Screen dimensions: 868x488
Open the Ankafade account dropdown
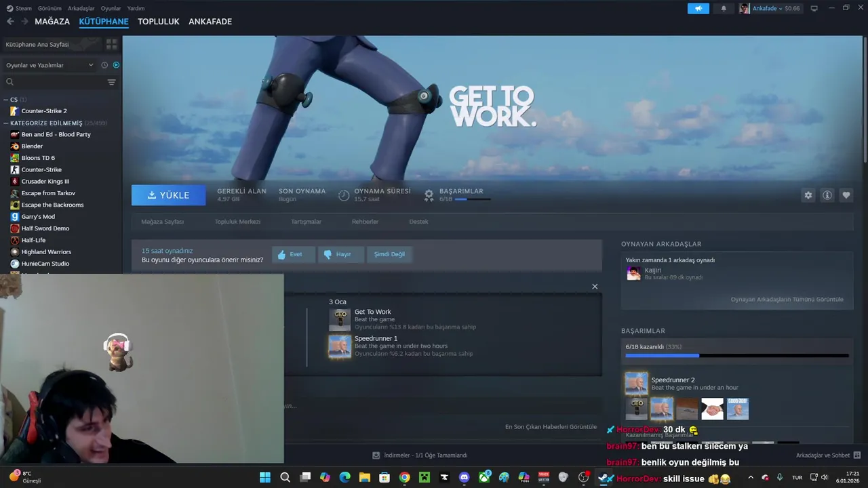coord(770,8)
